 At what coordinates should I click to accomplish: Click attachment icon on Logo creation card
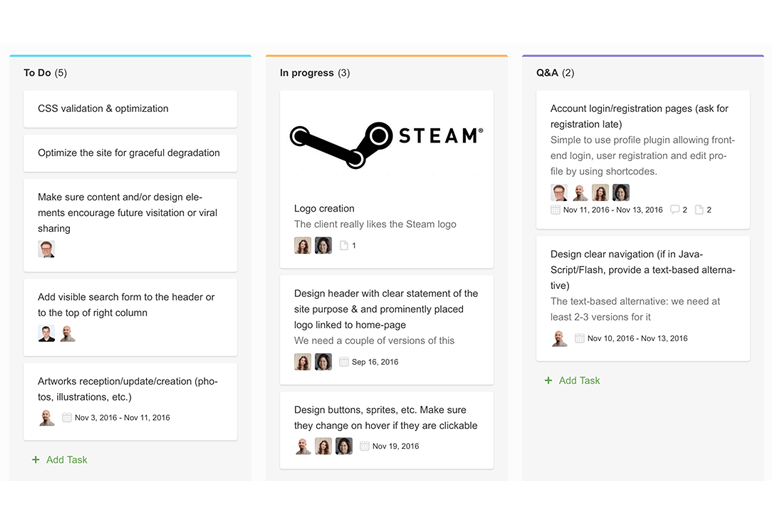(x=344, y=245)
